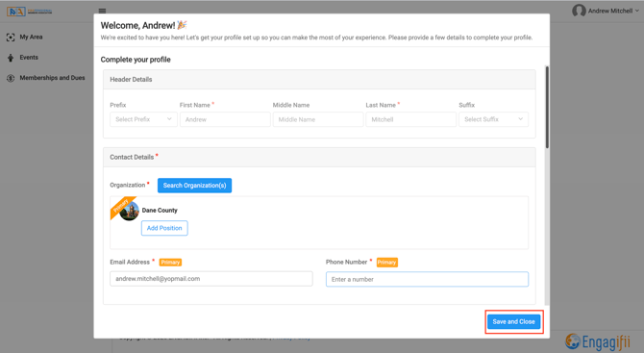This screenshot has width=644, height=353.
Task: Click the My Area sidebar icon
Action: click(x=11, y=38)
